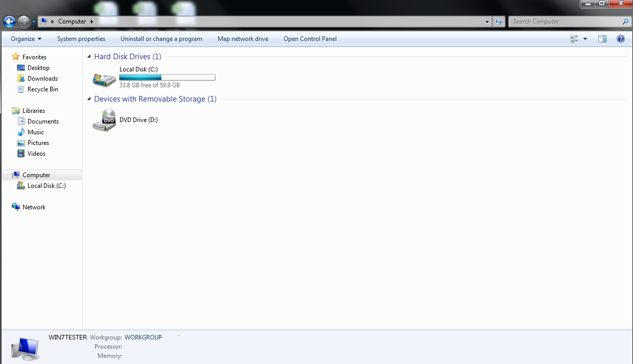Click the Pictures library icon
Viewport: 633px width, 364px height.
[21, 143]
